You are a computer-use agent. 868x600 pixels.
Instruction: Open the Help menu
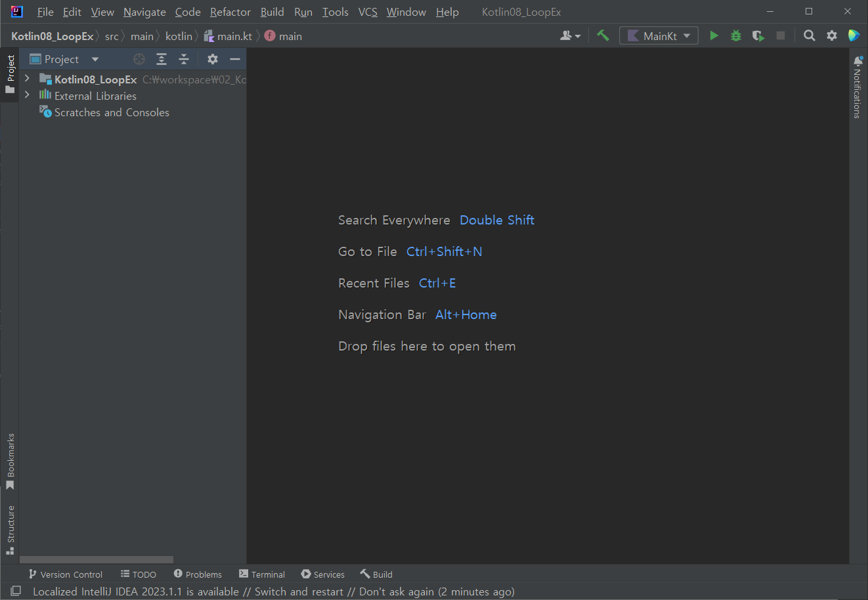[447, 12]
